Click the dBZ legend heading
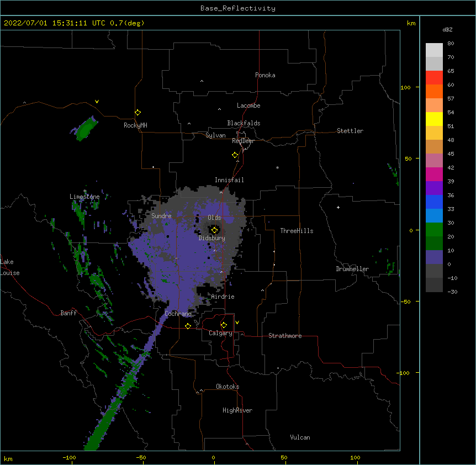This screenshot has height=465, width=476. pyautogui.click(x=447, y=30)
